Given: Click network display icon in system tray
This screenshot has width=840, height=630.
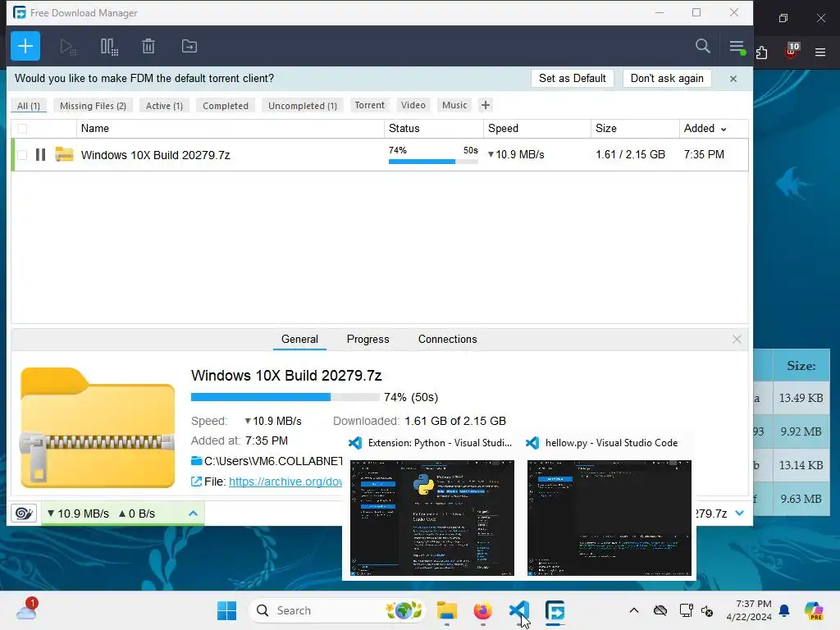Looking at the screenshot, I should click(686, 610).
